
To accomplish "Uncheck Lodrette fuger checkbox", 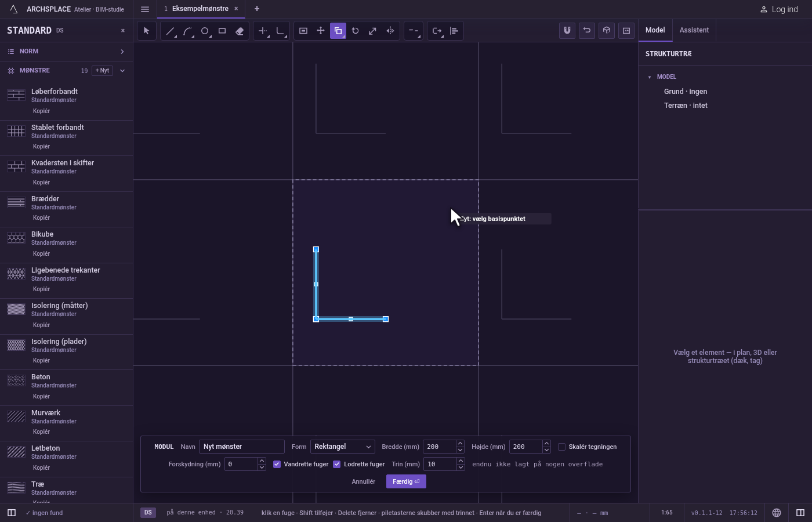I will point(337,464).
